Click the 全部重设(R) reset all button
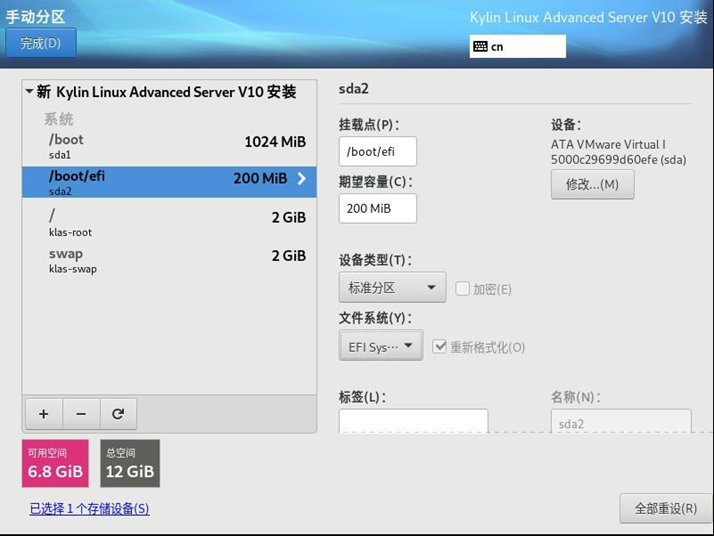The height and width of the screenshot is (536, 714). tap(666, 508)
